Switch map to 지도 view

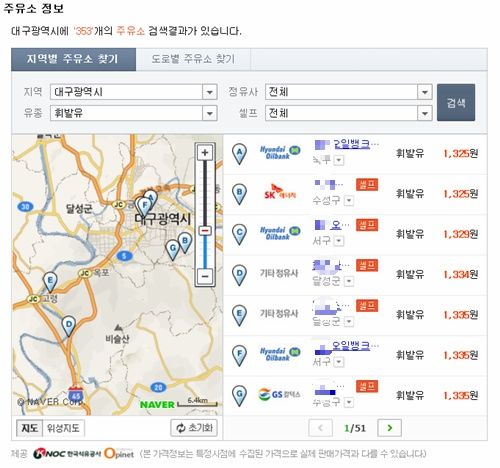(x=29, y=428)
